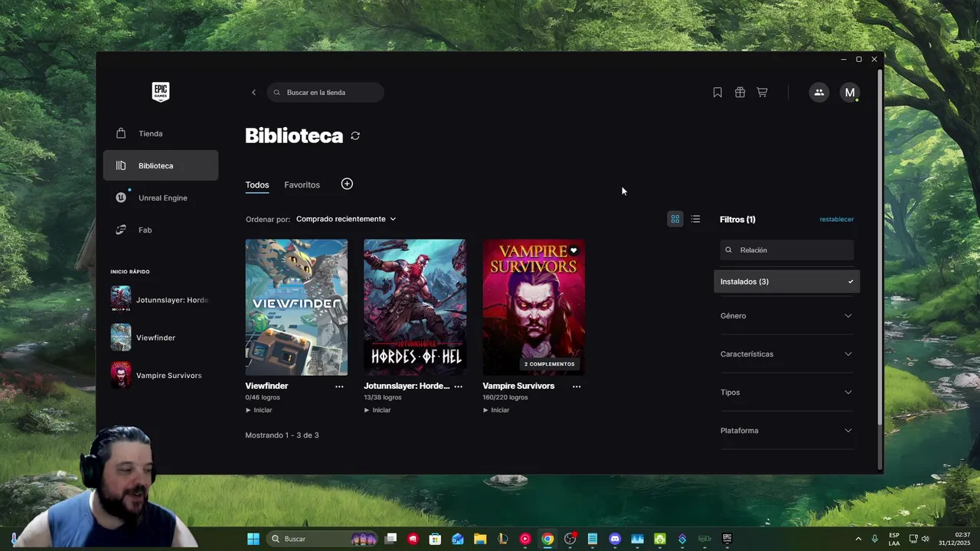Open the M profile avatar menu
Screen dimensions: 980x551
849,93
